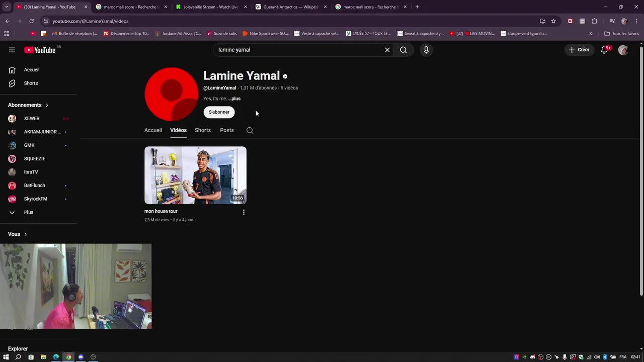Image resolution: width=644 pixels, height=362 pixels.
Task: Expand channel description with '...plus'
Action: click(x=234, y=99)
